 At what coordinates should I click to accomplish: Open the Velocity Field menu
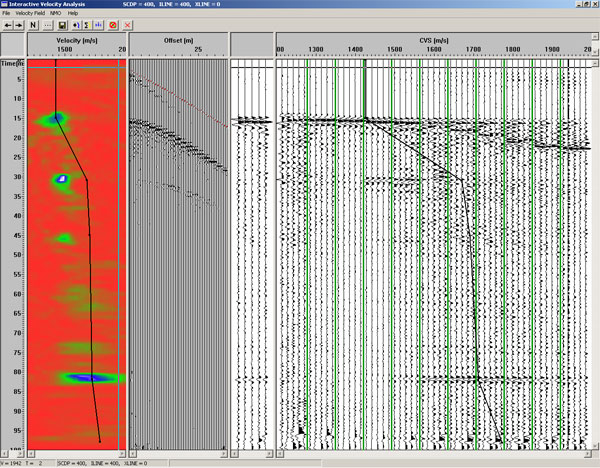[x=31, y=12]
